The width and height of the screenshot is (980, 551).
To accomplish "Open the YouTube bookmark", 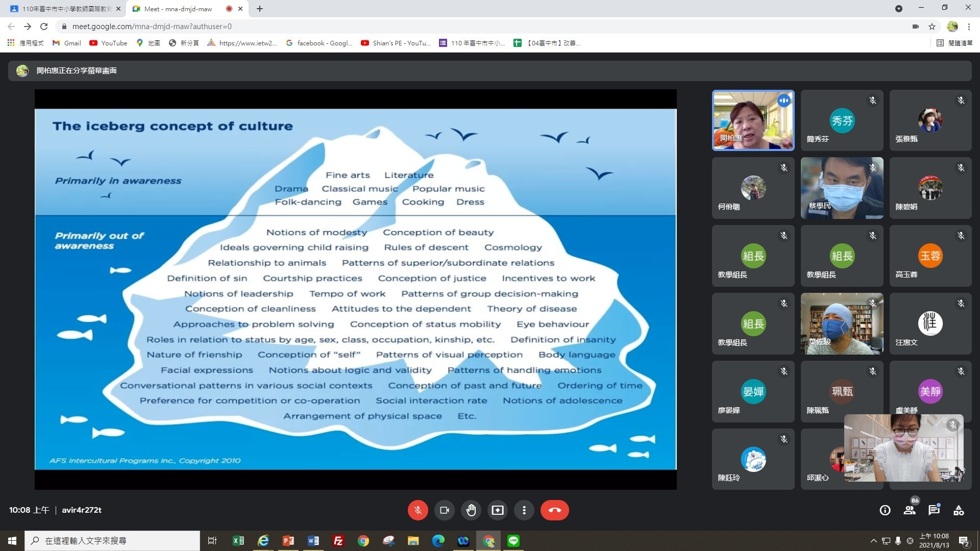I will pos(108,43).
